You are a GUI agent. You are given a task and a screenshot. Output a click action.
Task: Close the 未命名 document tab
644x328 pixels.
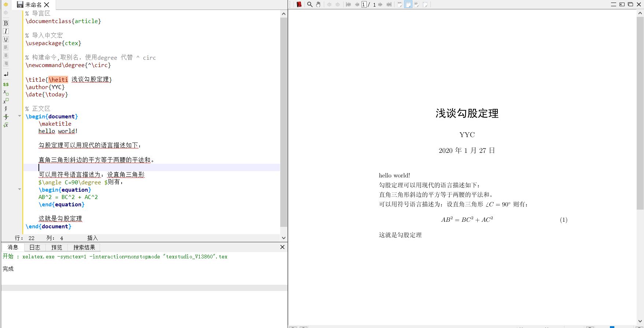tap(47, 5)
